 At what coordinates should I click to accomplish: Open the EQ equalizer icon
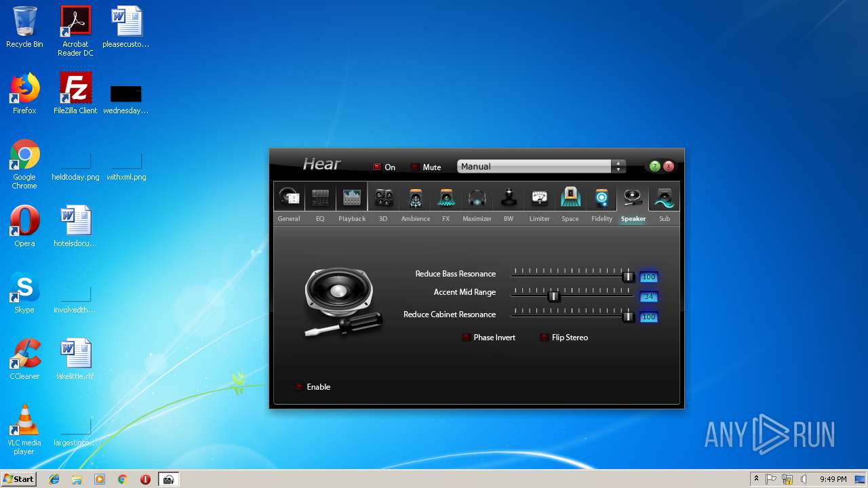pyautogui.click(x=320, y=197)
